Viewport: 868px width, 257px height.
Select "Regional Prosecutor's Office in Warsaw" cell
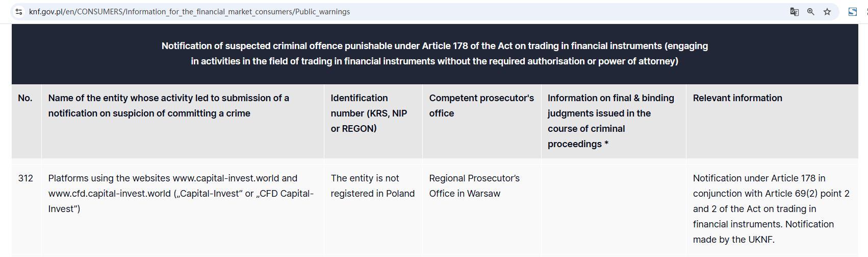[474, 186]
